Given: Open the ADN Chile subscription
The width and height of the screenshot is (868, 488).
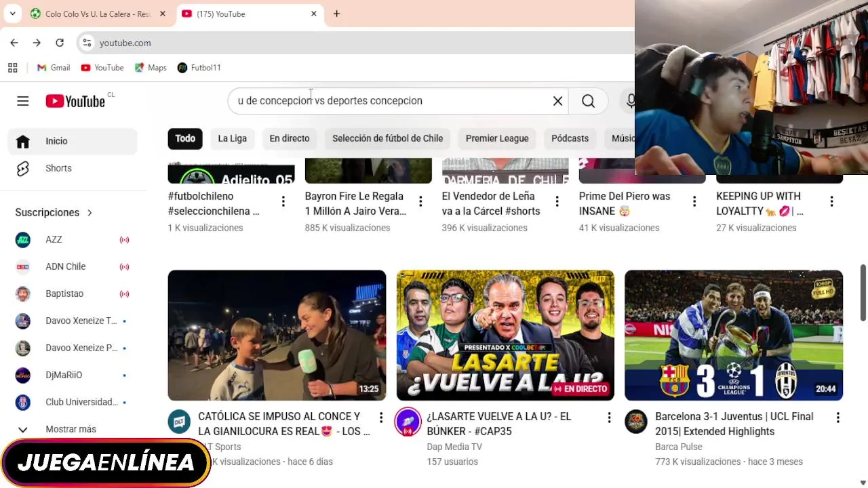Looking at the screenshot, I should [x=73, y=266].
